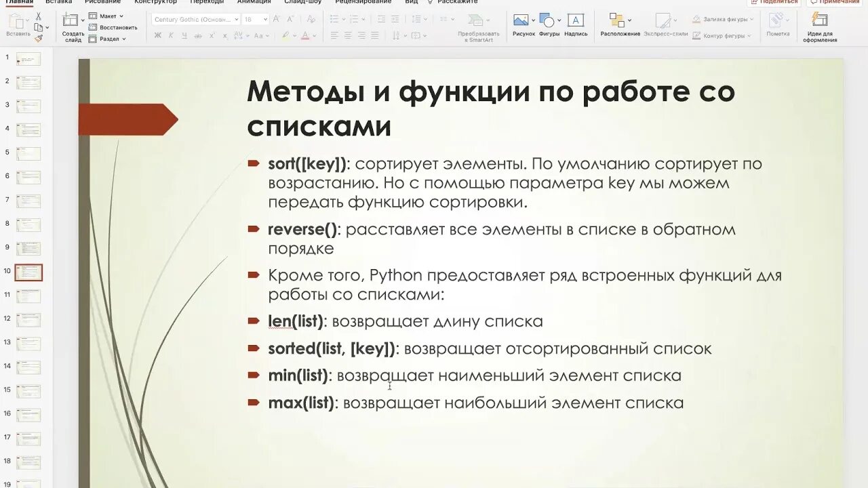Open the Рисунок dropdown arrow
Image resolution: width=868 pixels, height=488 pixels.
pyautogui.click(x=533, y=20)
